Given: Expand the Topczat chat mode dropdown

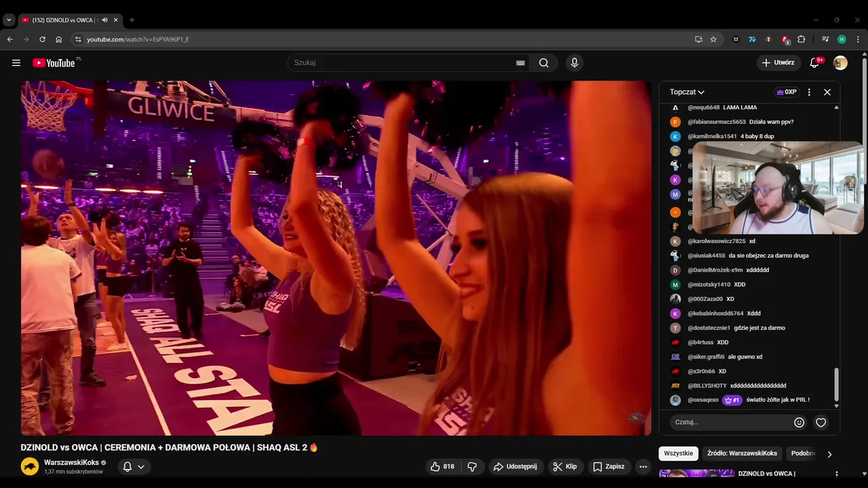Looking at the screenshot, I should [x=687, y=92].
